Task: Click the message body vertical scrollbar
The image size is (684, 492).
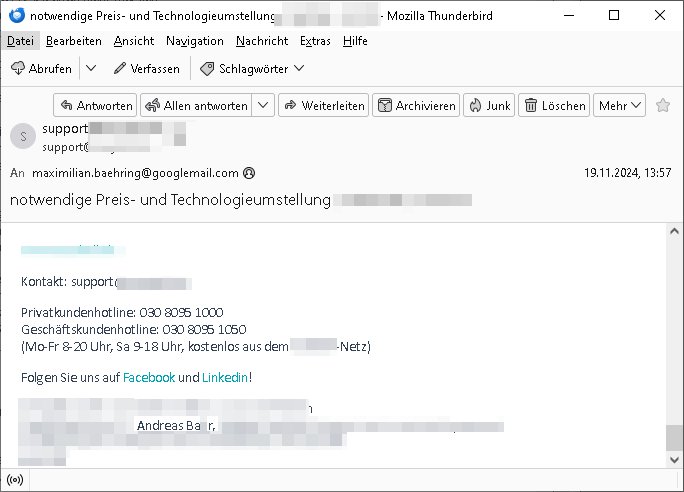Action: [x=675, y=340]
